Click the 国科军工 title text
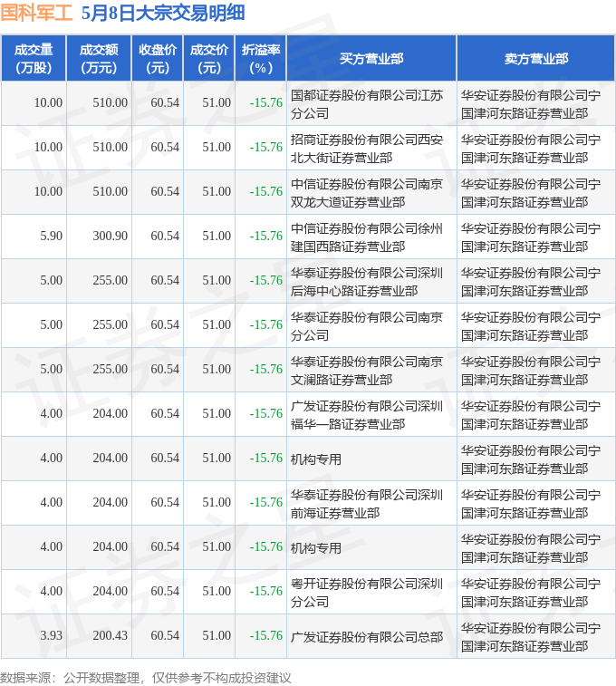Image resolution: width=616 pixels, height=686 pixels. [36, 13]
